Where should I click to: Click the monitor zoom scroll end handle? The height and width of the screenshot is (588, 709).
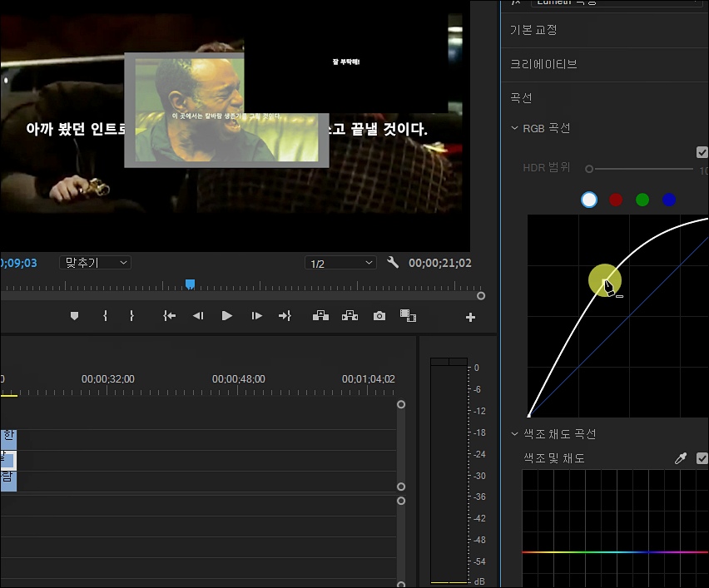[481, 295]
